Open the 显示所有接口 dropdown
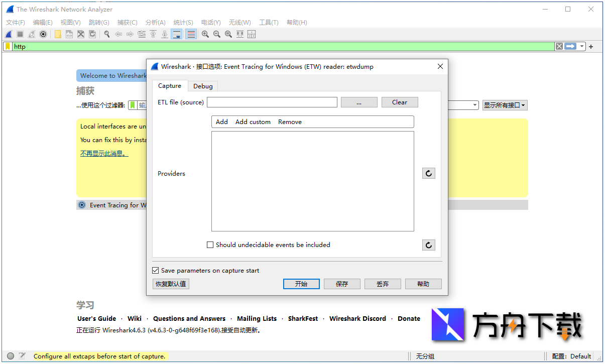 click(x=505, y=105)
